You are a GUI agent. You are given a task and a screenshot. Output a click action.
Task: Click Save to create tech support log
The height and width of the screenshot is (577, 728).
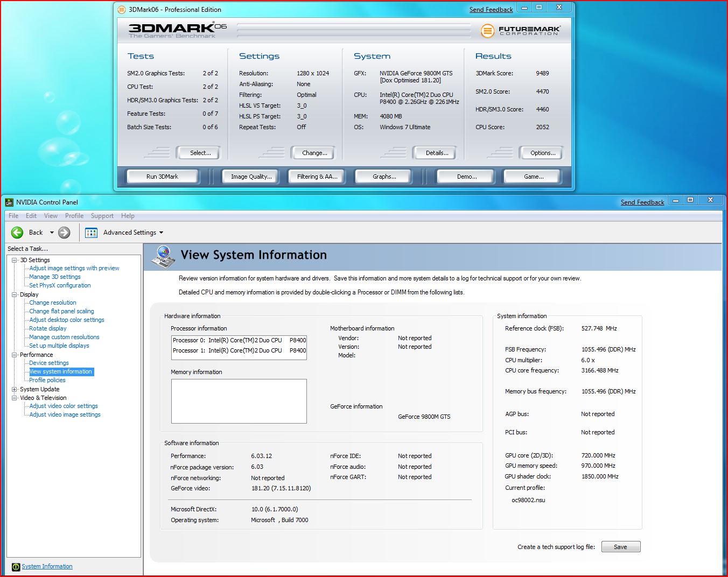621,547
